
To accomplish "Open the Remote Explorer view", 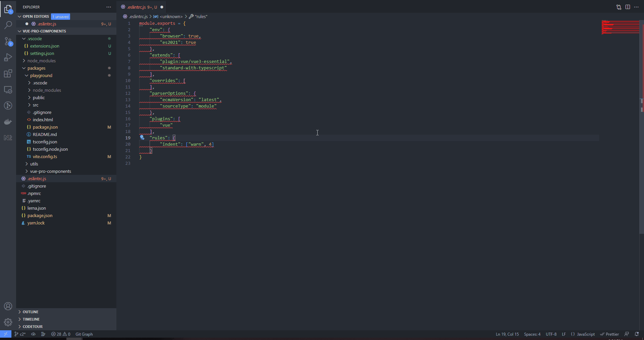I will [8, 89].
